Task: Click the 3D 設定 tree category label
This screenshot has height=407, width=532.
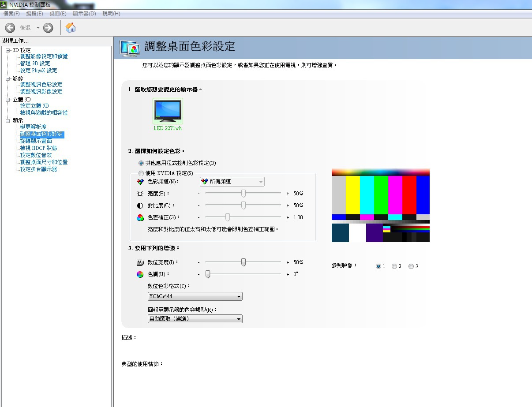Action: pos(22,50)
